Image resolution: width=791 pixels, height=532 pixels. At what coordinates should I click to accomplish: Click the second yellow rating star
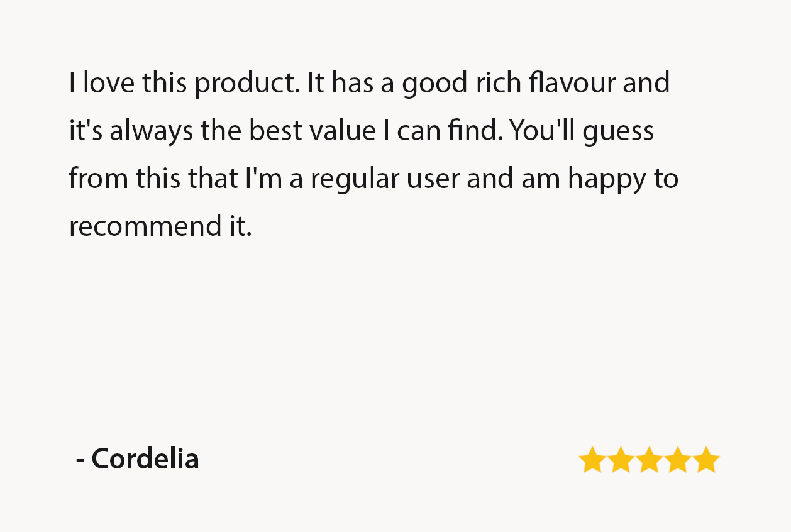(620, 460)
